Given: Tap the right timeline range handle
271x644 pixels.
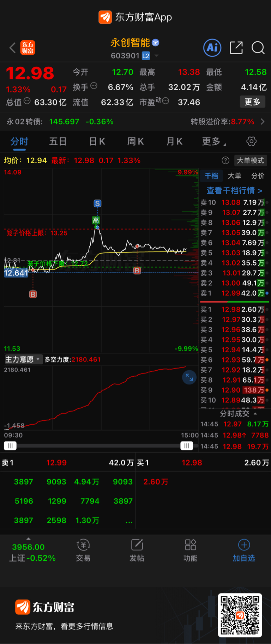Looking at the screenshot, I should 187,446.
